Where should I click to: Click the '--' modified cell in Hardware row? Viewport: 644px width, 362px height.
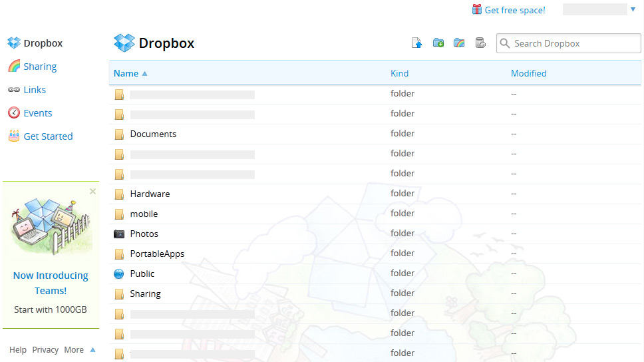(x=514, y=194)
